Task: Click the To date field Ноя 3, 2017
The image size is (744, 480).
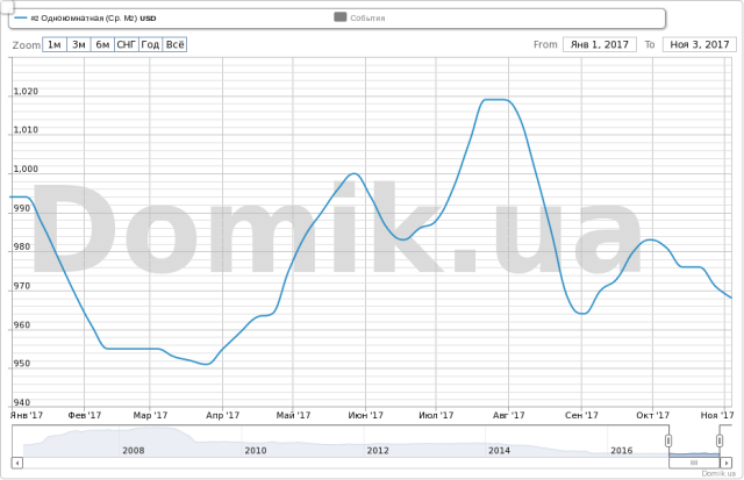Action: [699, 45]
